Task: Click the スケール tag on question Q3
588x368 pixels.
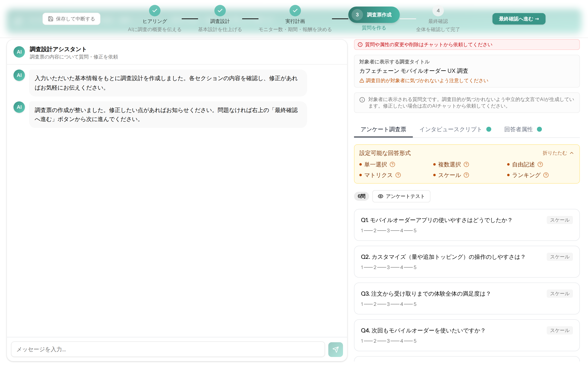Action: point(560,294)
